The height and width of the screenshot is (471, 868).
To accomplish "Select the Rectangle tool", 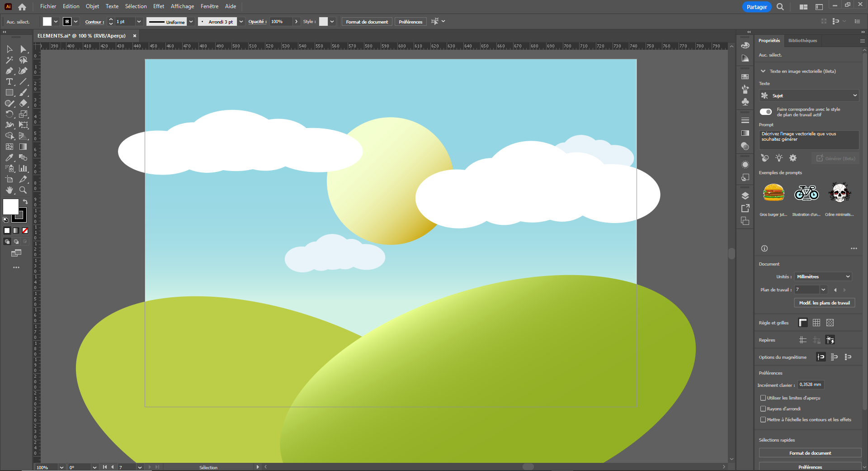I will click(x=9, y=92).
